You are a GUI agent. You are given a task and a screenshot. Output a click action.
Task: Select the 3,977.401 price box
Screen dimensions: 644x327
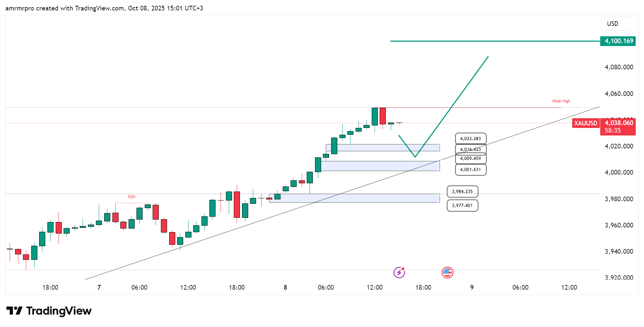(x=462, y=206)
